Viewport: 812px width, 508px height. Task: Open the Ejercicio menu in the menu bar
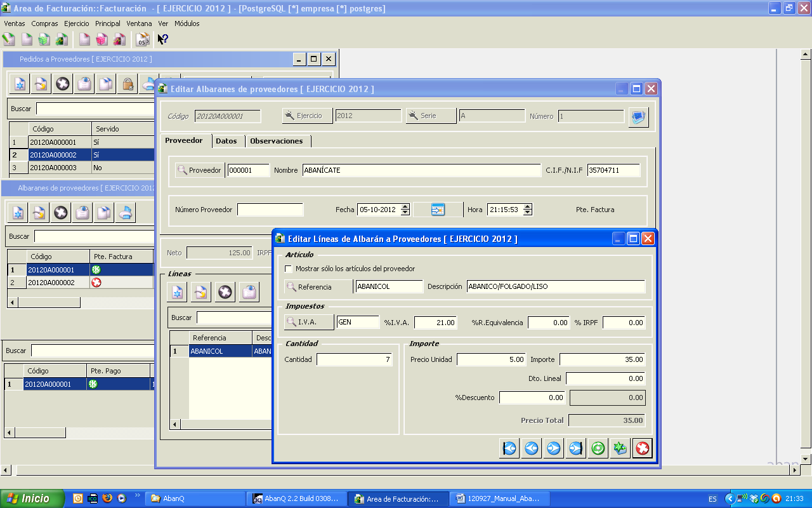(x=77, y=23)
